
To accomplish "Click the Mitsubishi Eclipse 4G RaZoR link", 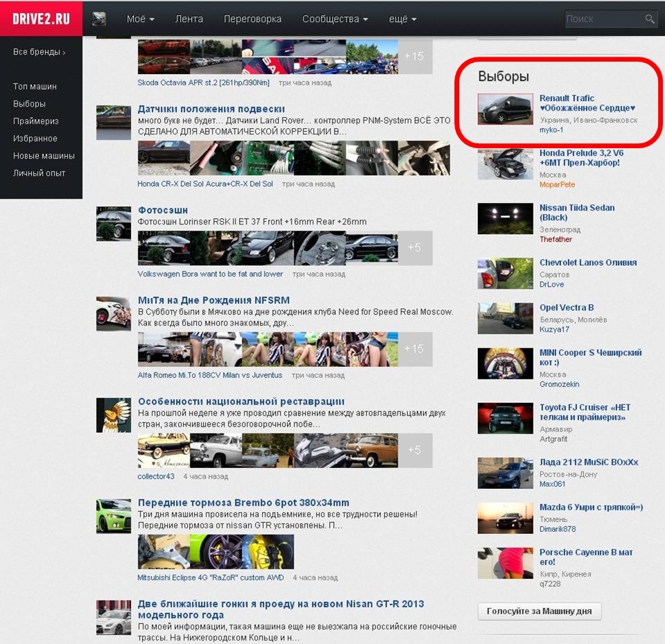I will click(211, 578).
